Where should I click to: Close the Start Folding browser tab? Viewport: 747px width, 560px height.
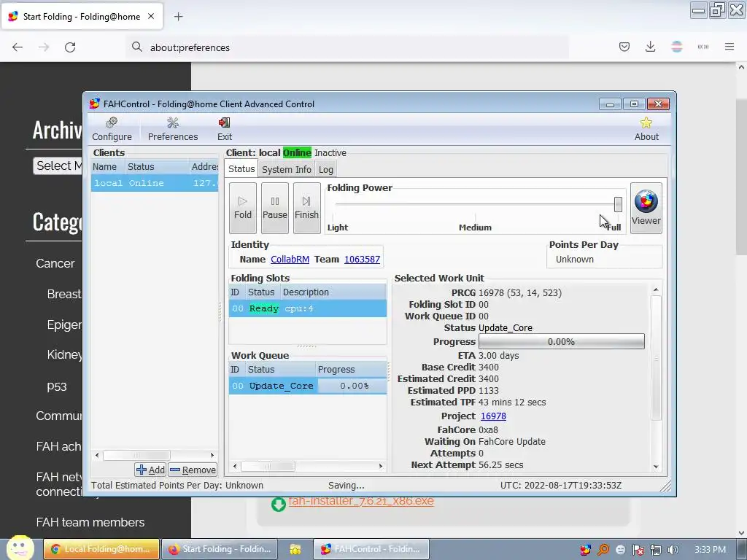[151, 16]
